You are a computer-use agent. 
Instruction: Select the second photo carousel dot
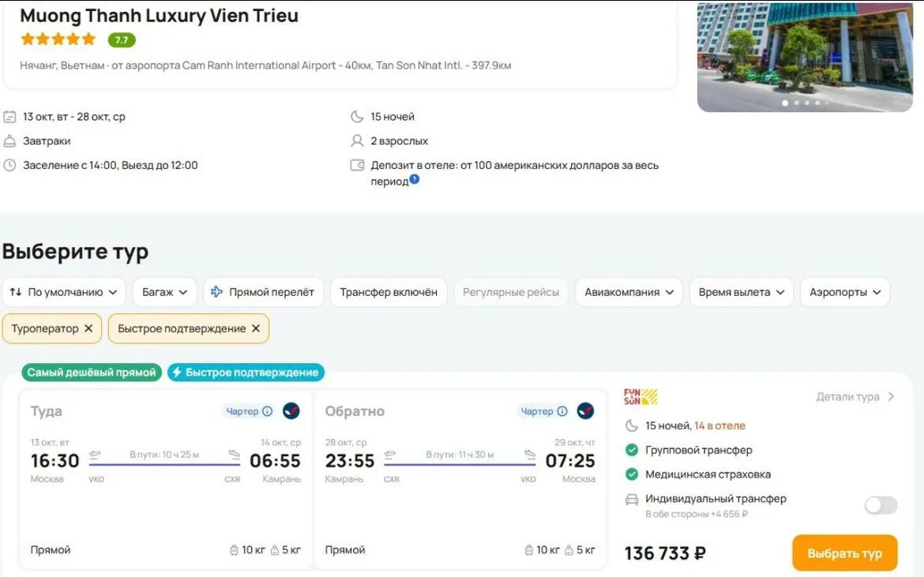[x=797, y=103]
